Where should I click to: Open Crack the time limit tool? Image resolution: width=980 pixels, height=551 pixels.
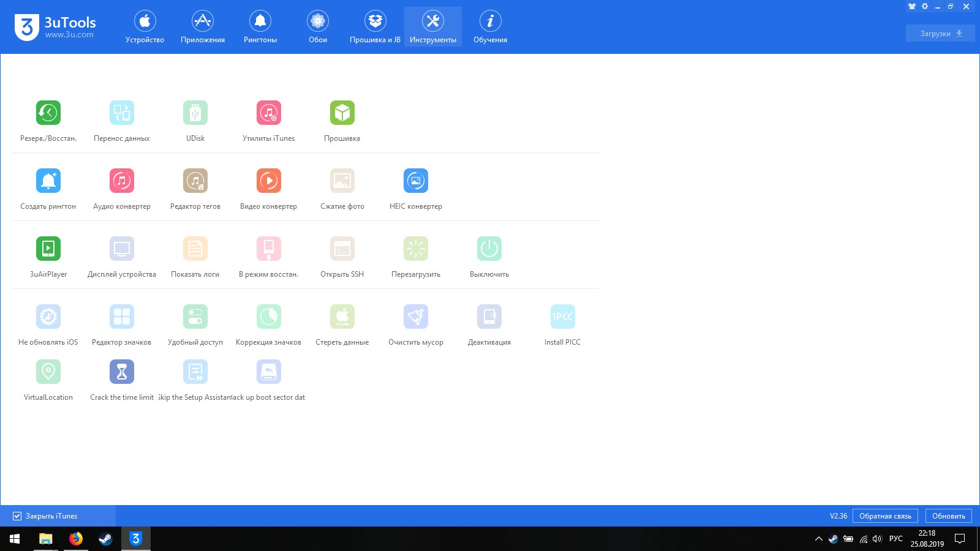coord(122,372)
